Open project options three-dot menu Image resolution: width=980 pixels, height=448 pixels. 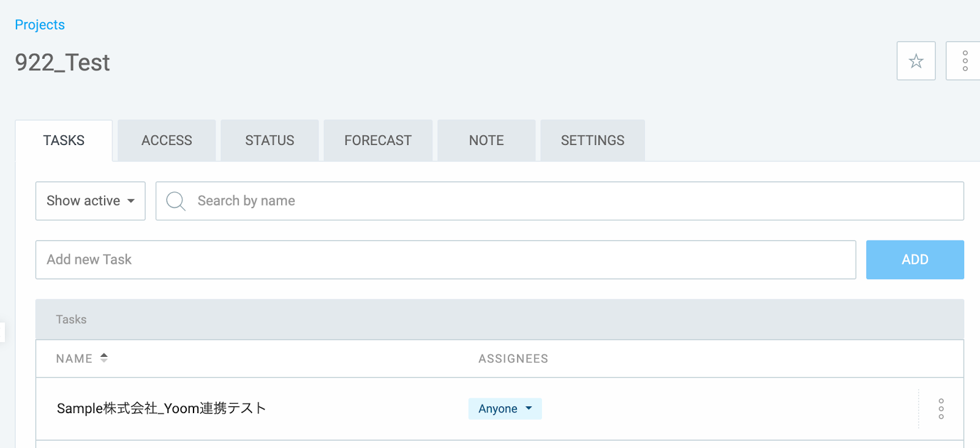coord(964,61)
